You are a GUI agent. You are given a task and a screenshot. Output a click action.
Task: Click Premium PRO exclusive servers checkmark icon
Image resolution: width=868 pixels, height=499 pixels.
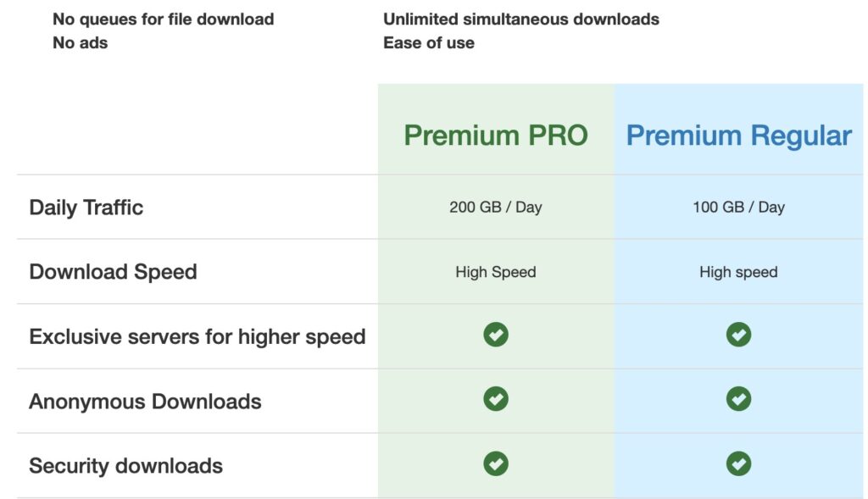point(496,335)
